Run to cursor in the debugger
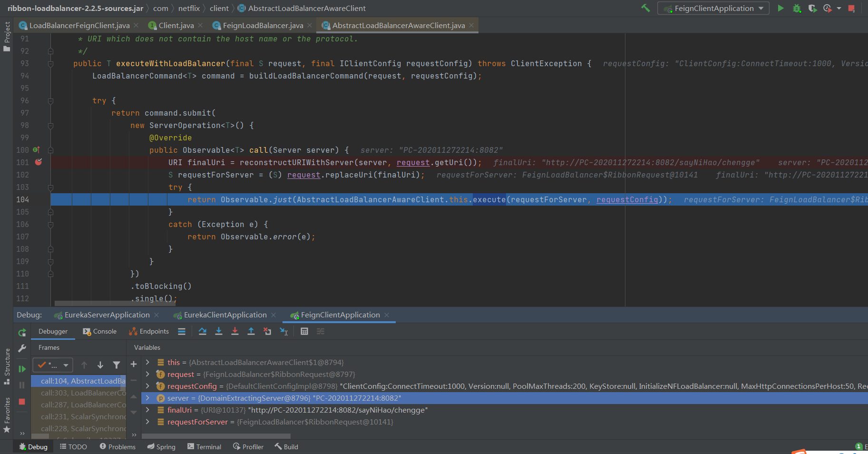 coord(284,331)
